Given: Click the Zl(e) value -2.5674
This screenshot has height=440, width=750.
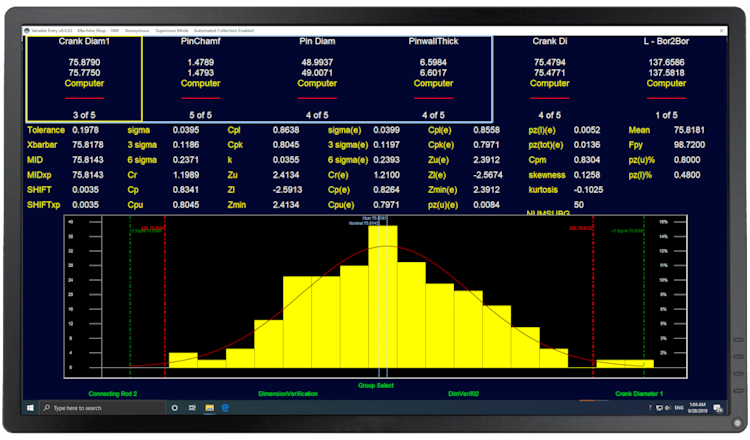Looking at the screenshot, I should click(x=488, y=175).
